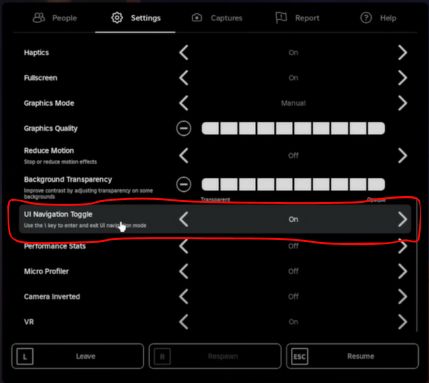Click right arrow for Haptics

(x=403, y=52)
